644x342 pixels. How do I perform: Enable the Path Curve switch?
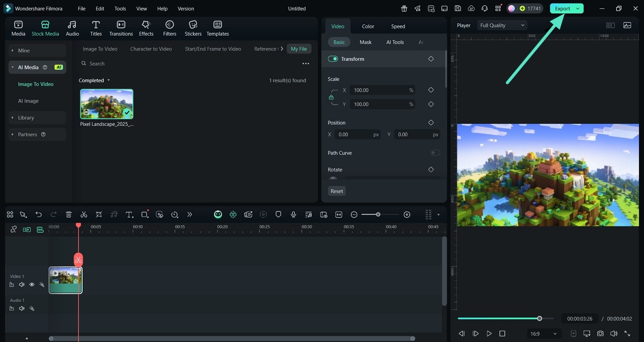point(435,153)
